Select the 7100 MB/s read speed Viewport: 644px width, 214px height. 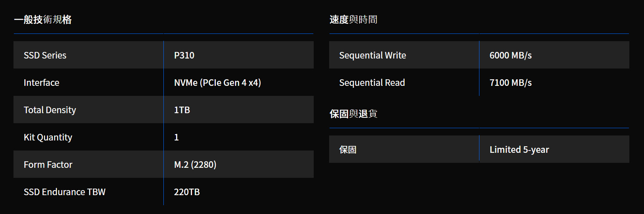[x=510, y=83]
